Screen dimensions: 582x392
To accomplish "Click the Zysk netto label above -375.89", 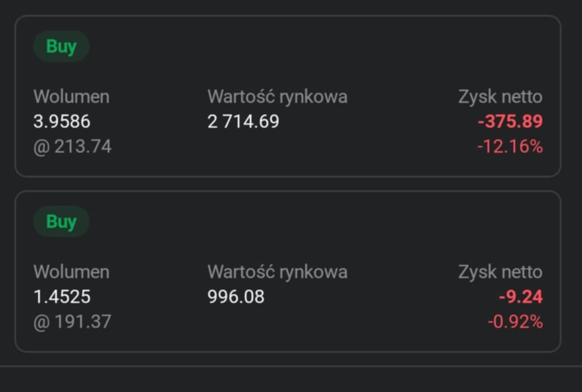I will click(500, 97).
